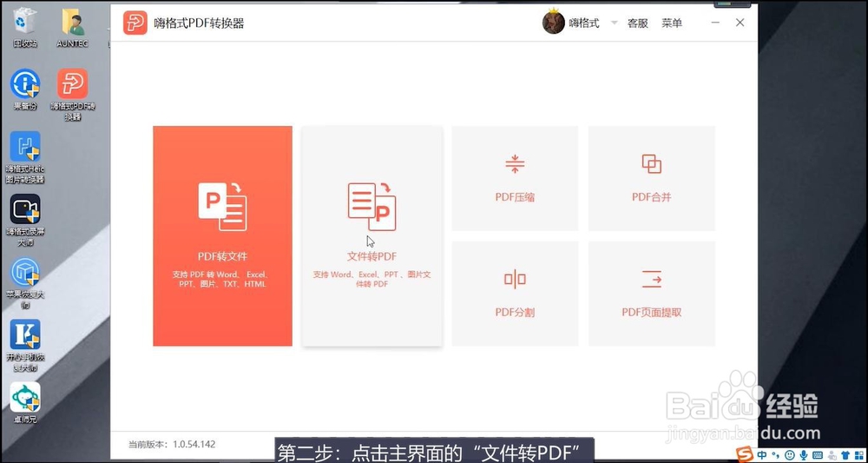Click the 文件转PDF tile

[x=372, y=236]
